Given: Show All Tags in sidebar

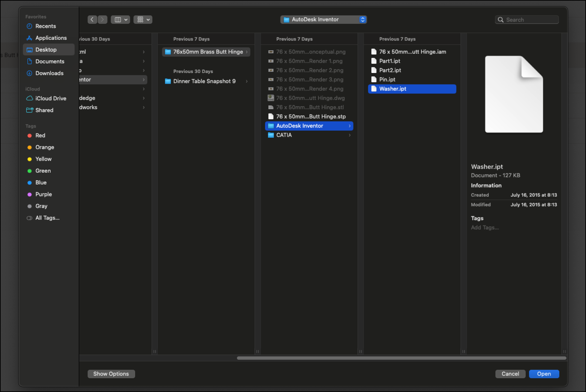Looking at the screenshot, I should [x=47, y=218].
